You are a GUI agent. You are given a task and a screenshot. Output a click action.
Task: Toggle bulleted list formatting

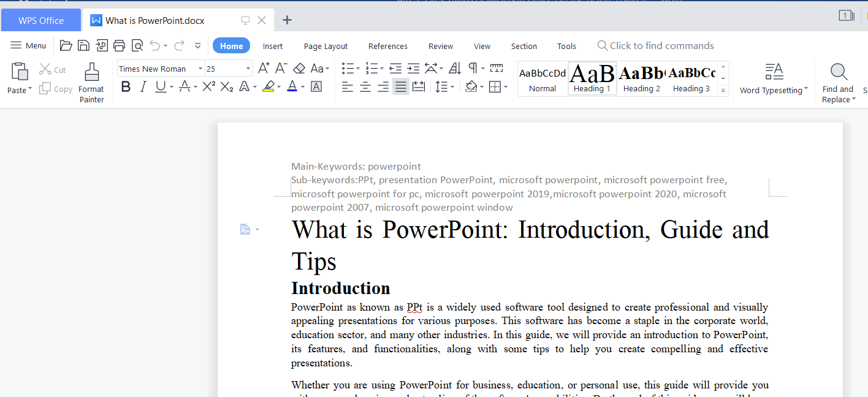pos(348,68)
